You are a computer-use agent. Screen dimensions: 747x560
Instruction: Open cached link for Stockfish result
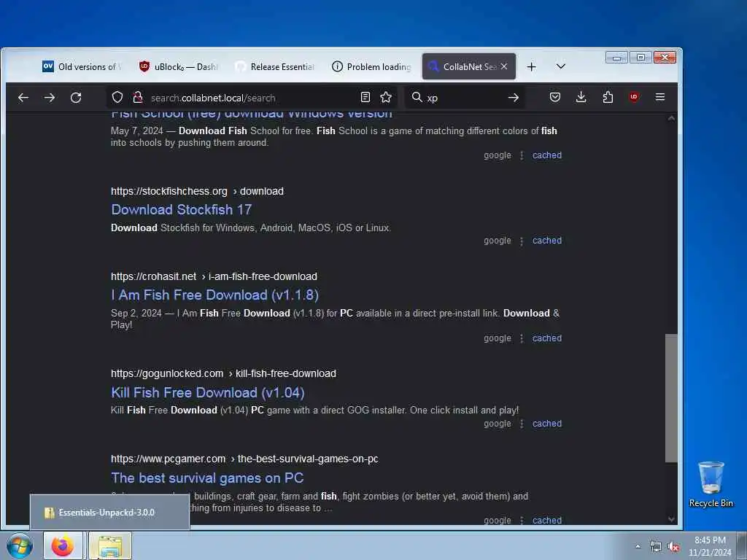547,241
